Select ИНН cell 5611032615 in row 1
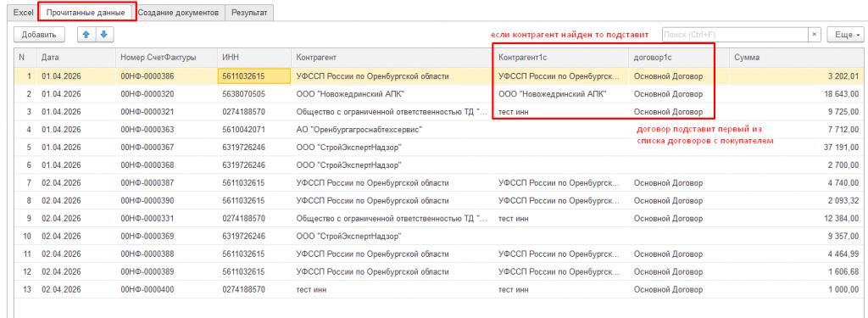The width and height of the screenshot is (868, 318). click(254, 76)
